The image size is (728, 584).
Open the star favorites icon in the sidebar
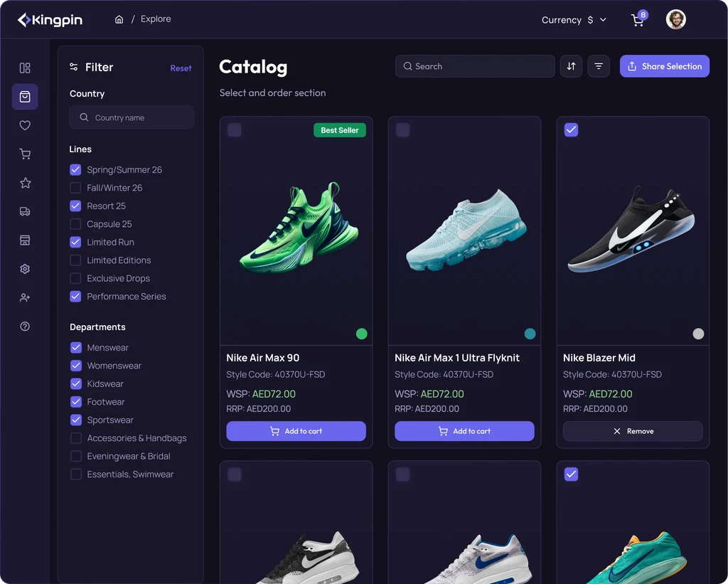tap(25, 183)
